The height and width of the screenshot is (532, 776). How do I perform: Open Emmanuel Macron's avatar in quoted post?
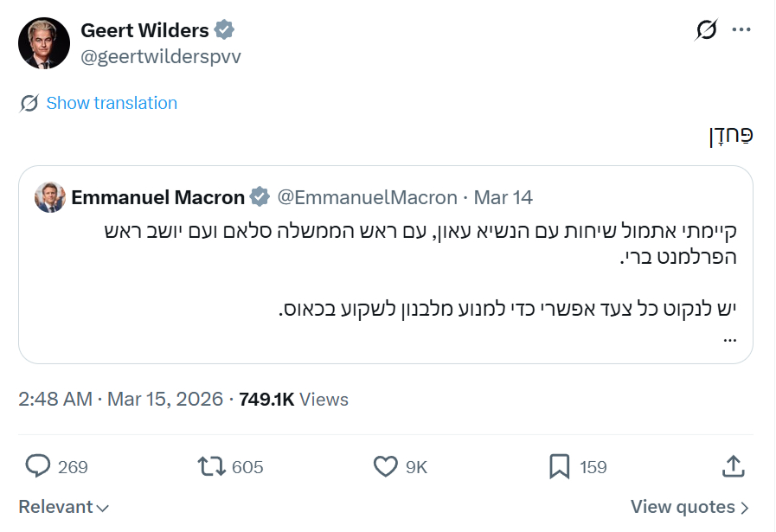tap(50, 197)
